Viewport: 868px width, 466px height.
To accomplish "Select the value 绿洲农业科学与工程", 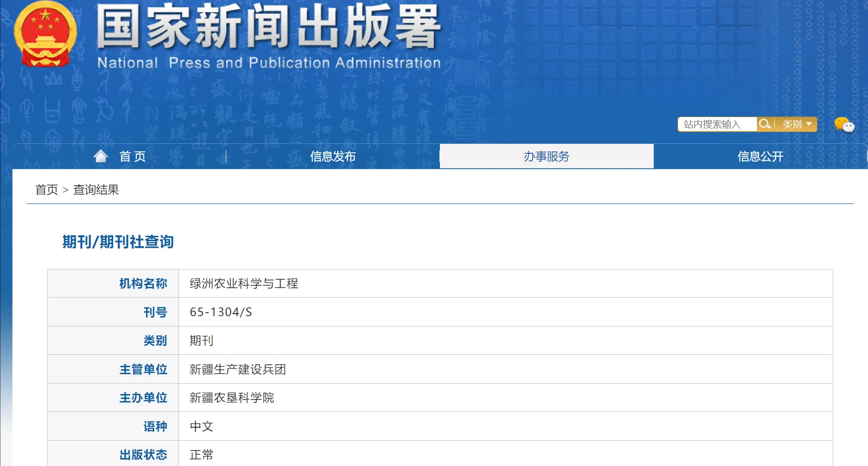I will pyautogui.click(x=244, y=283).
